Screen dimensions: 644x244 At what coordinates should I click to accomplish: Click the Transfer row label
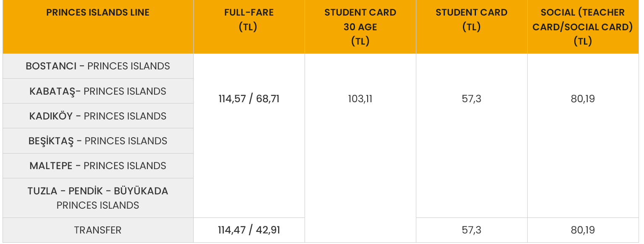[98, 230]
